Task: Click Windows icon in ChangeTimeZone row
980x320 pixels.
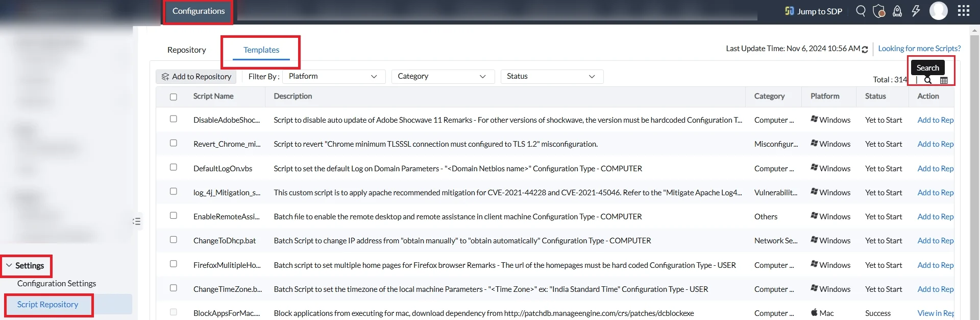Action: [x=814, y=288]
